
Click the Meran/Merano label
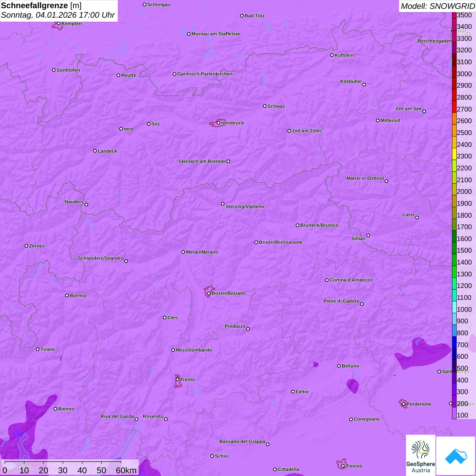(x=202, y=252)
